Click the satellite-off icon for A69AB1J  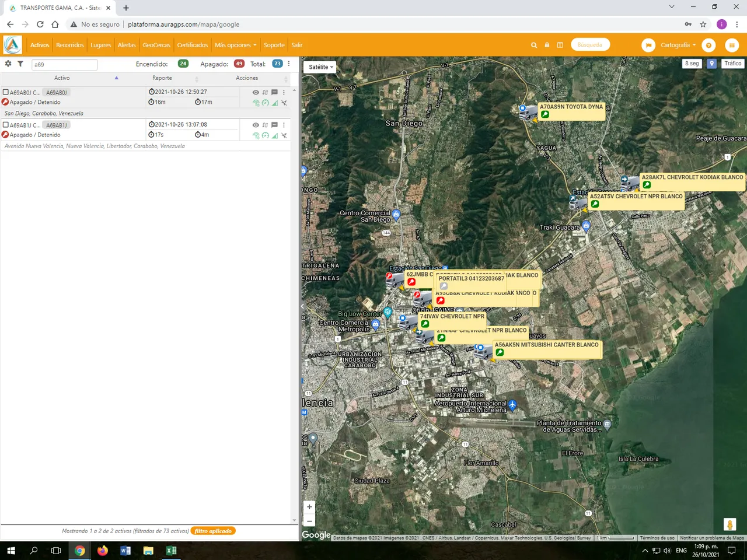284,135
